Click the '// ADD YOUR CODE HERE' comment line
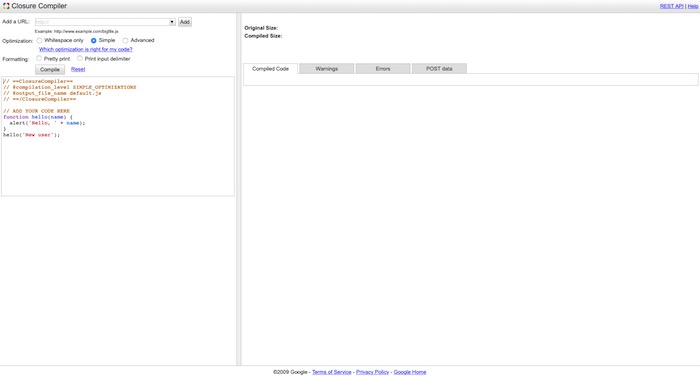The height and width of the screenshot is (377, 700). click(x=37, y=111)
